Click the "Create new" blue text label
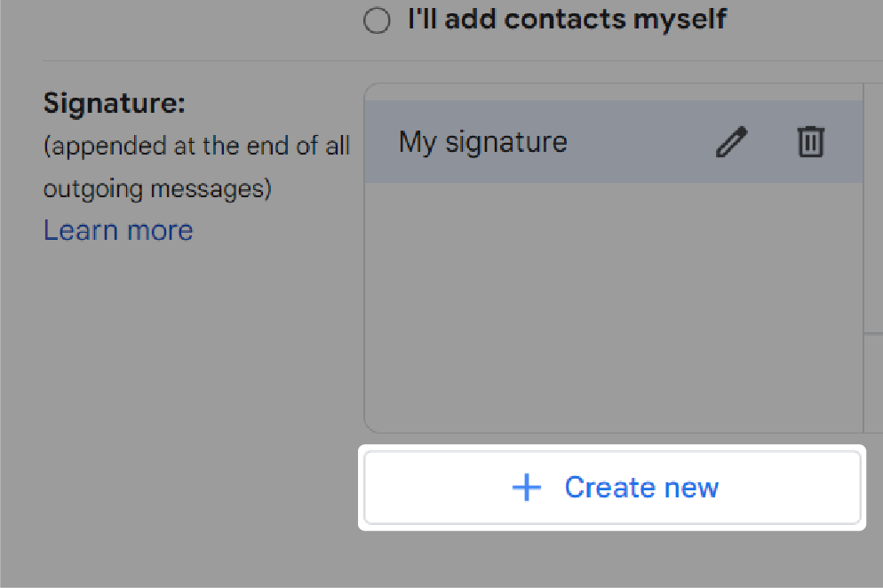The image size is (883, 588). (x=641, y=487)
